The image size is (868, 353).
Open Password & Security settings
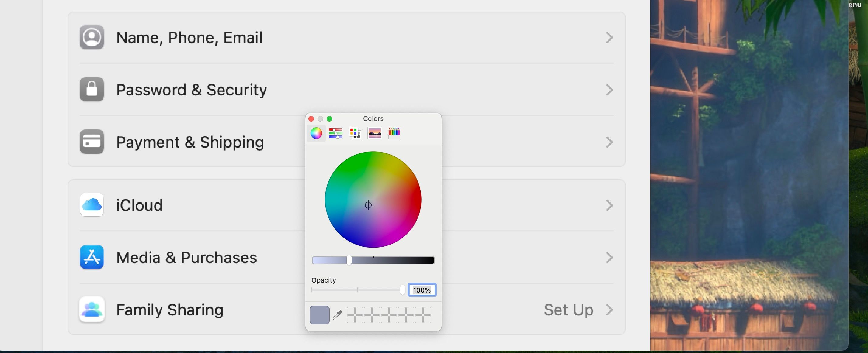tap(346, 90)
